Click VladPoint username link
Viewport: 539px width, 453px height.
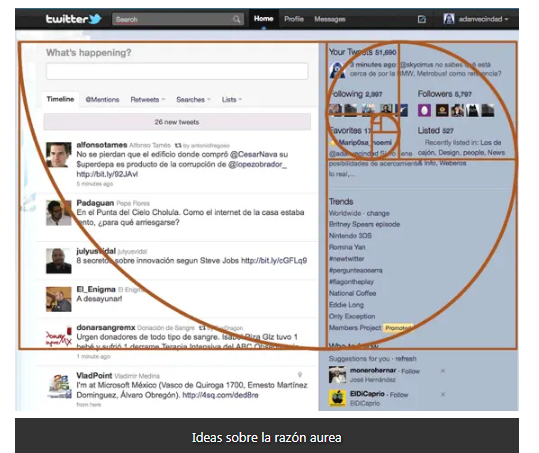[x=94, y=376]
